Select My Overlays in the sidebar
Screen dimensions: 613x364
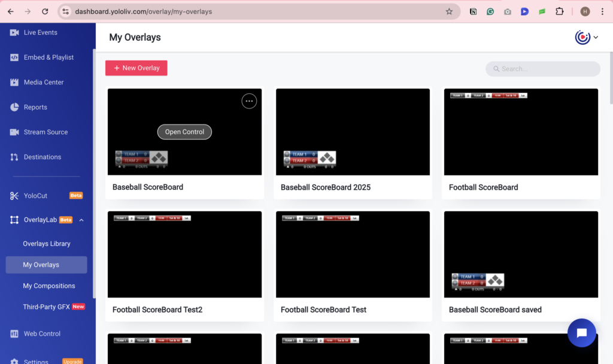[x=47, y=265]
